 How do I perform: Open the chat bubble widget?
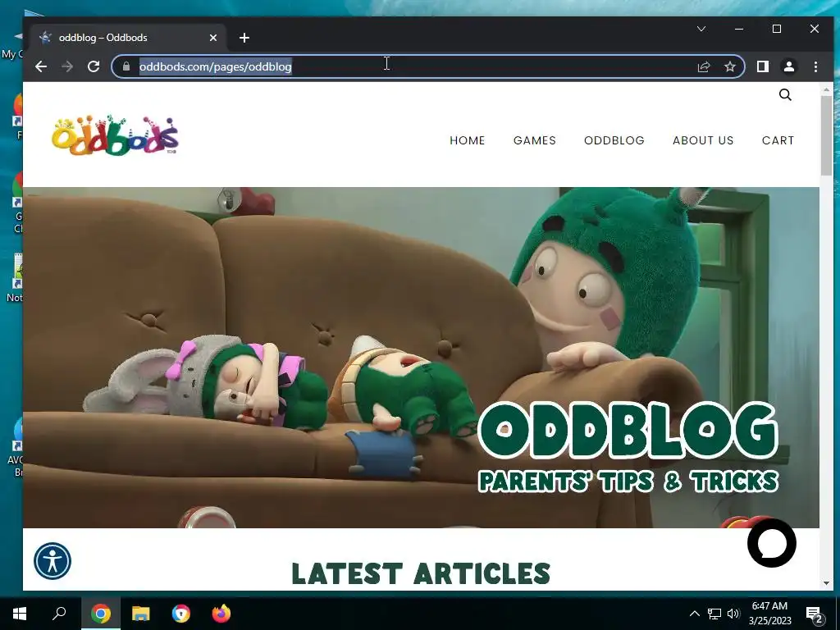pos(771,543)
